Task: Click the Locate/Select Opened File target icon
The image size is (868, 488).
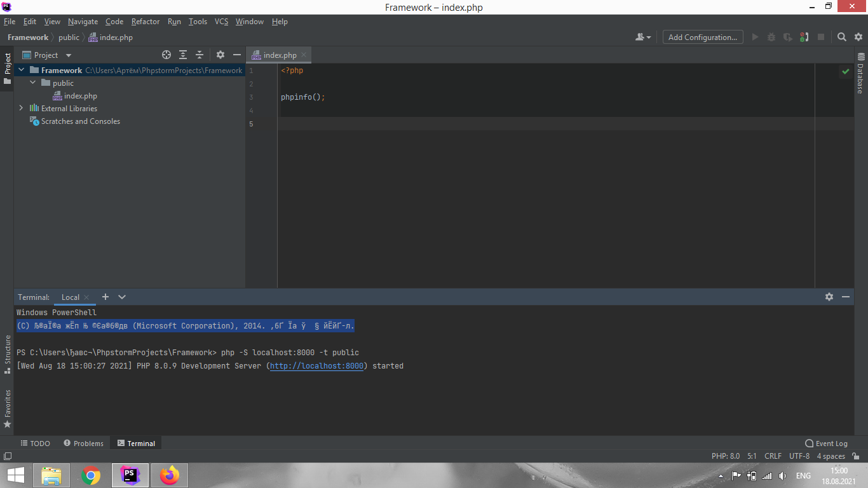Action: (166, 55)
